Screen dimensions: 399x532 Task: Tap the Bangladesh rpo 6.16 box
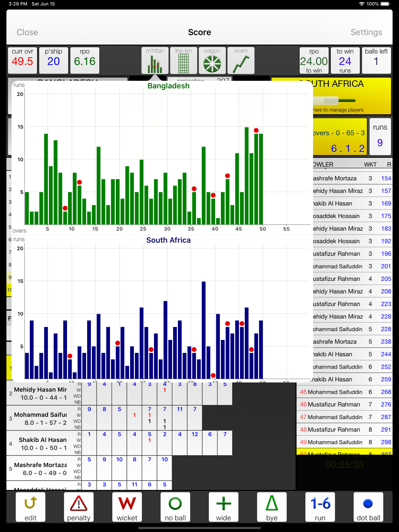click(85, 60)
